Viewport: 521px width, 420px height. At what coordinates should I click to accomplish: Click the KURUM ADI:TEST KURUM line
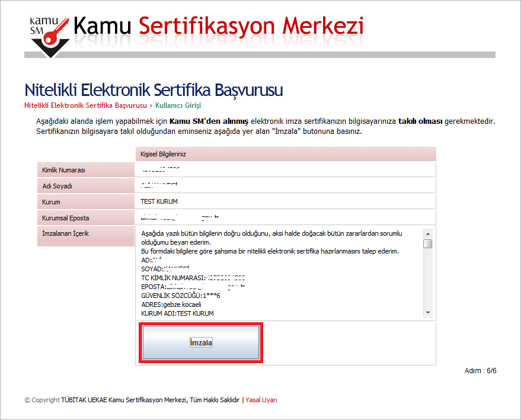pos(177,313)
